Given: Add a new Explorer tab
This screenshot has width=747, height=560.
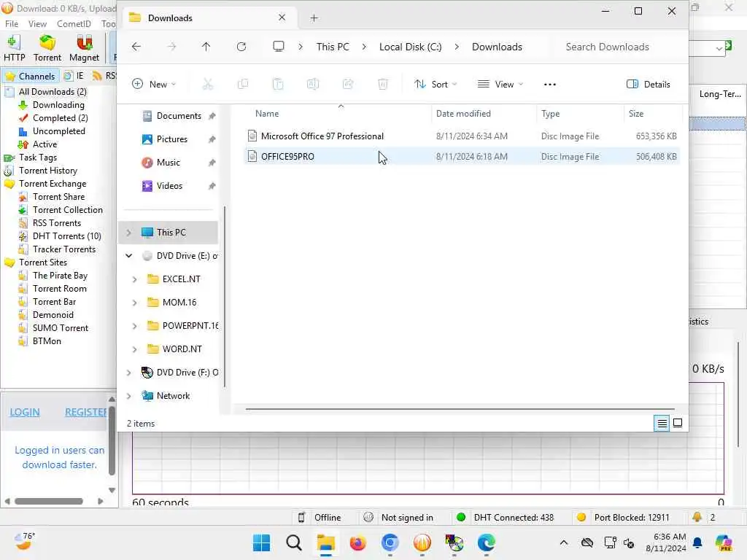Looking at the screenshot, I should [x=314, y=18].
